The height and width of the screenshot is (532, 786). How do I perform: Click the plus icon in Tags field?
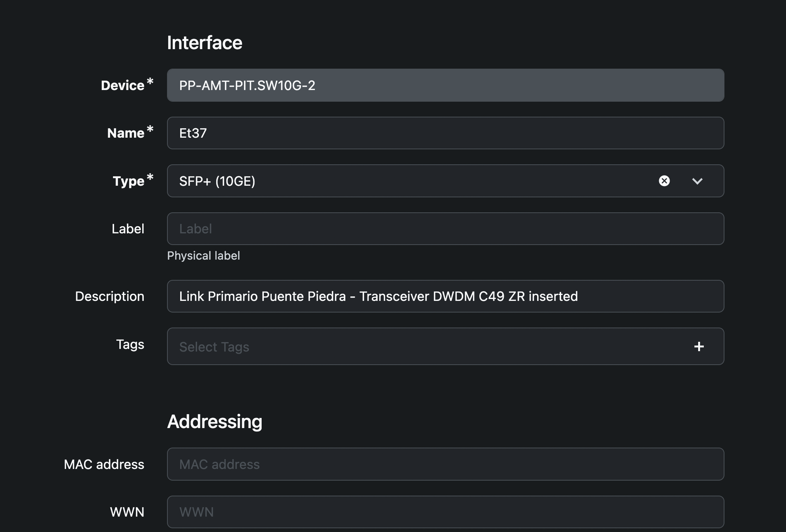point(699,346)
